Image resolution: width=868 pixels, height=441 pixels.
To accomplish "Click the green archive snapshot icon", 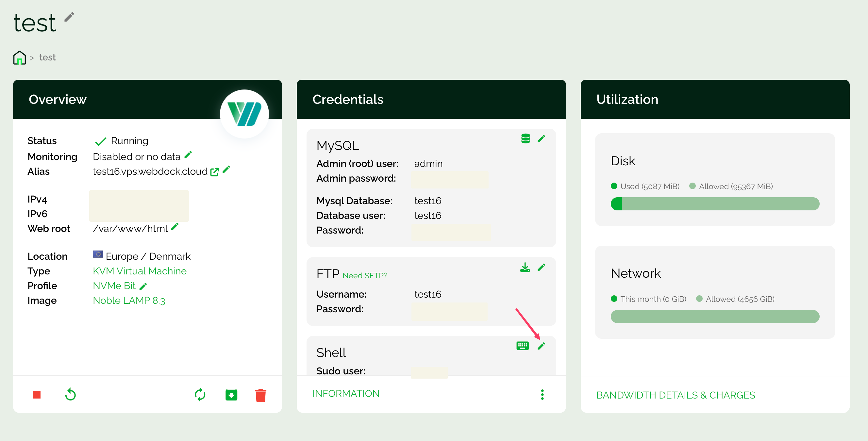I will click(231, 395).
